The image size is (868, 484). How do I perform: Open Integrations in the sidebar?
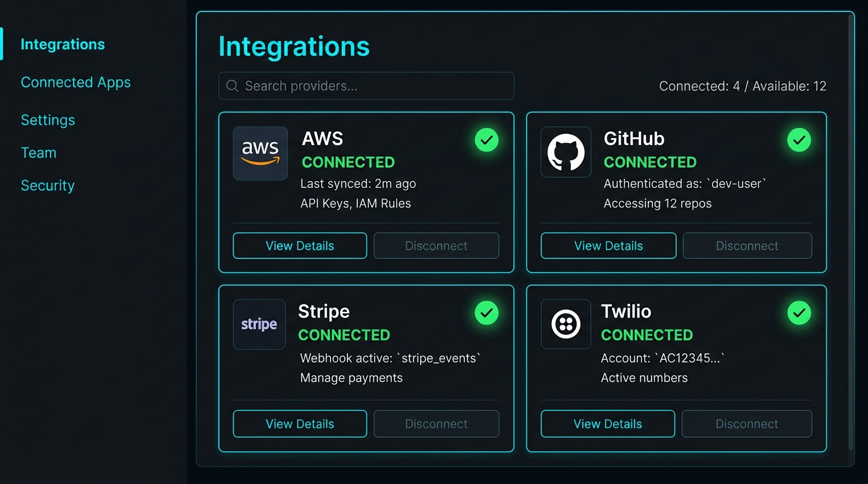coord(63,44)
